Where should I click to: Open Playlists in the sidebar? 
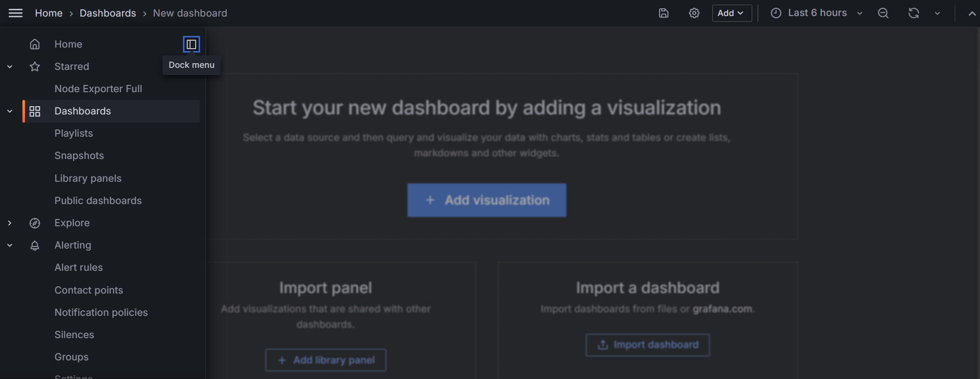click(74, 133)
